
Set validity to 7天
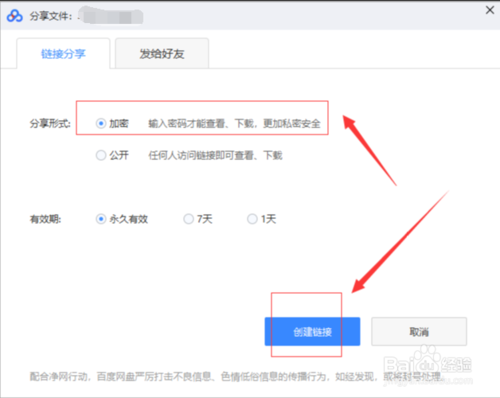(189, 219)
